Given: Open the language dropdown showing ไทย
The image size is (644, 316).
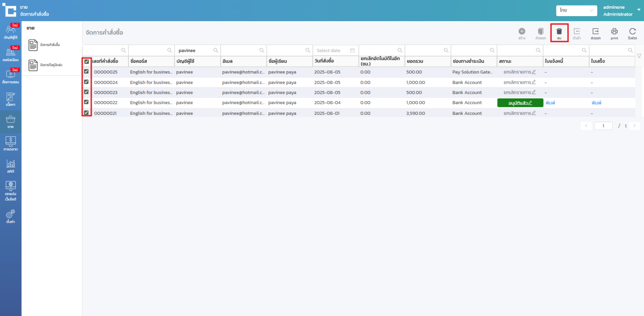Looking at the screenshot, I should point(576,10).
